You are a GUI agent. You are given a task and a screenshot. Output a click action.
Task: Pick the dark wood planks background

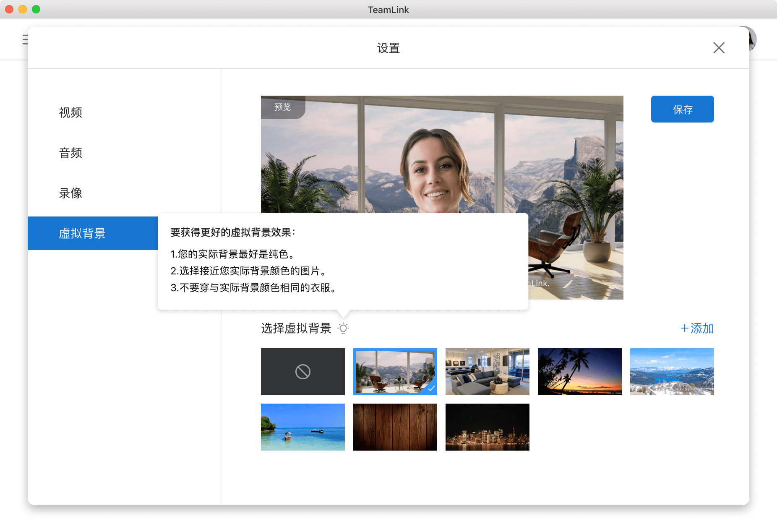395,427
